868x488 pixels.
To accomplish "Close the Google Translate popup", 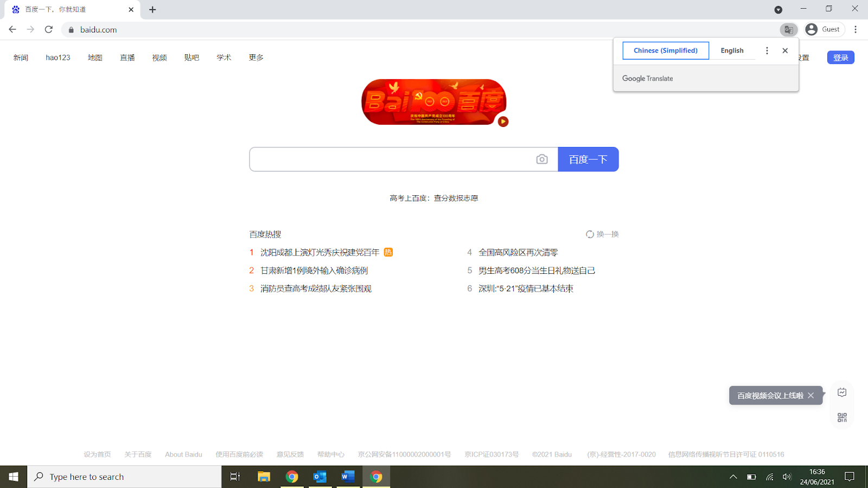I will (x=785, y=50).
